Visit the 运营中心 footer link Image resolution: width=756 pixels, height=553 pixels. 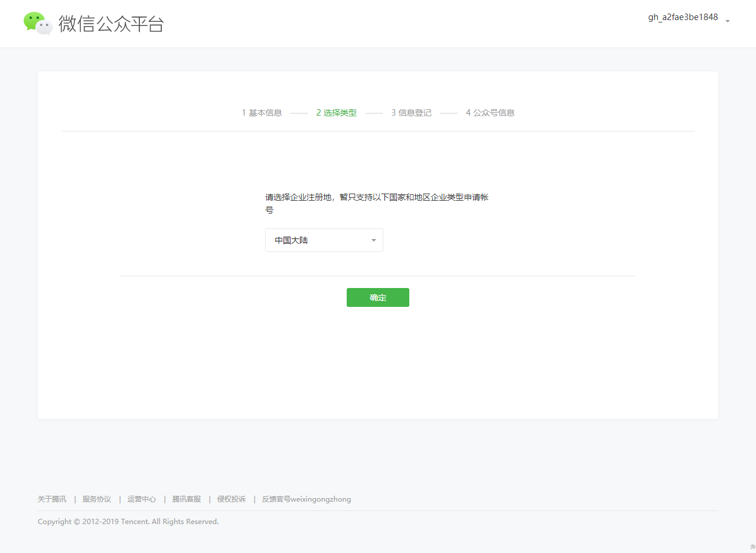point(142,499)
